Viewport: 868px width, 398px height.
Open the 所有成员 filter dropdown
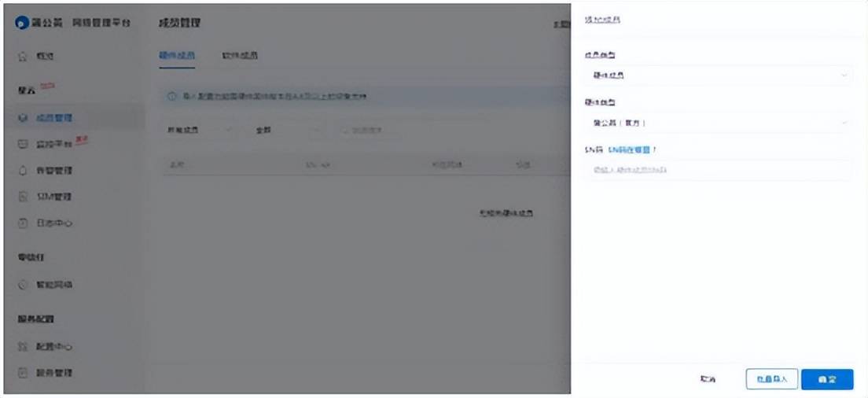click(x=201, y=130)
